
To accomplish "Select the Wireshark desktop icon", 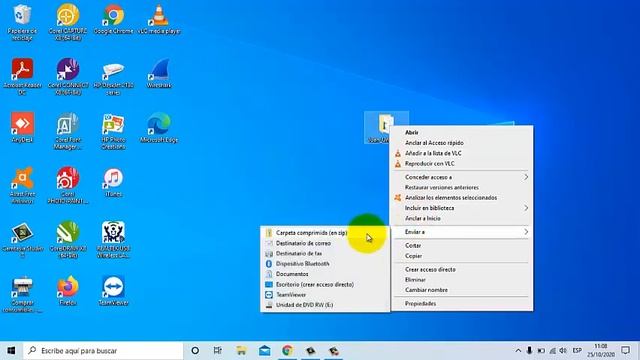I will (x=159, y=74).
